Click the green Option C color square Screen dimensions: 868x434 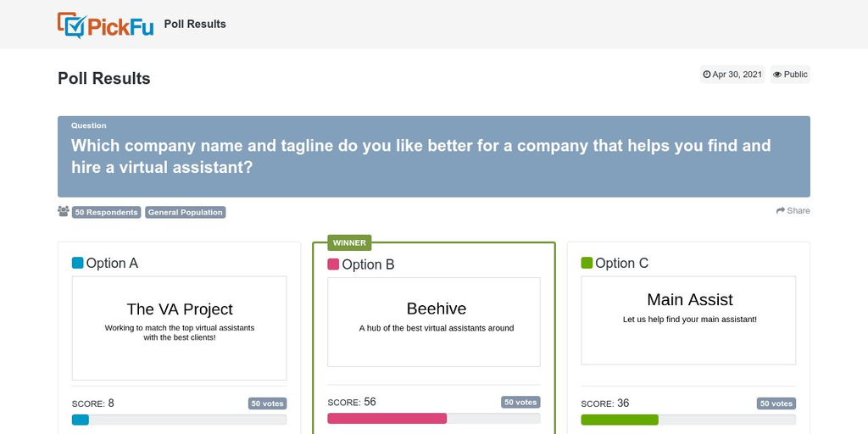(x=587, y=263)
